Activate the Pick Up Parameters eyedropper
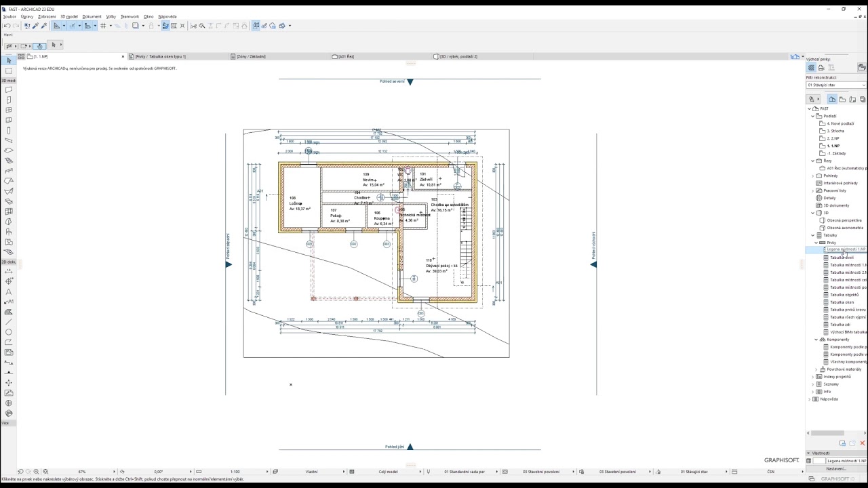 pos(35,26)
